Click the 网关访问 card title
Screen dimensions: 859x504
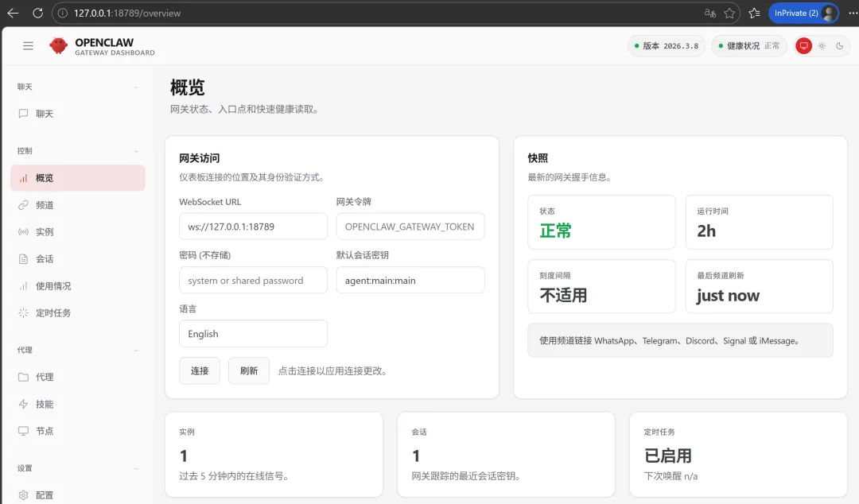pos(200,158)
